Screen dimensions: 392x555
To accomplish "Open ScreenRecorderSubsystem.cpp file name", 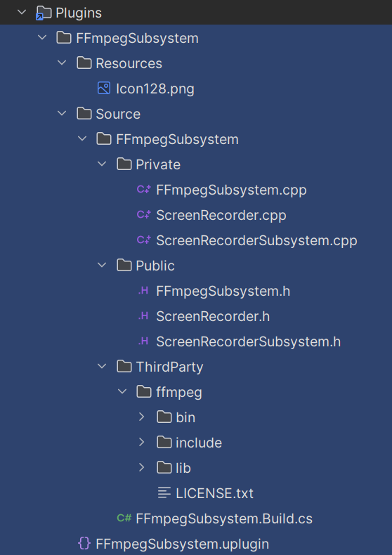I will pos(256,241).
